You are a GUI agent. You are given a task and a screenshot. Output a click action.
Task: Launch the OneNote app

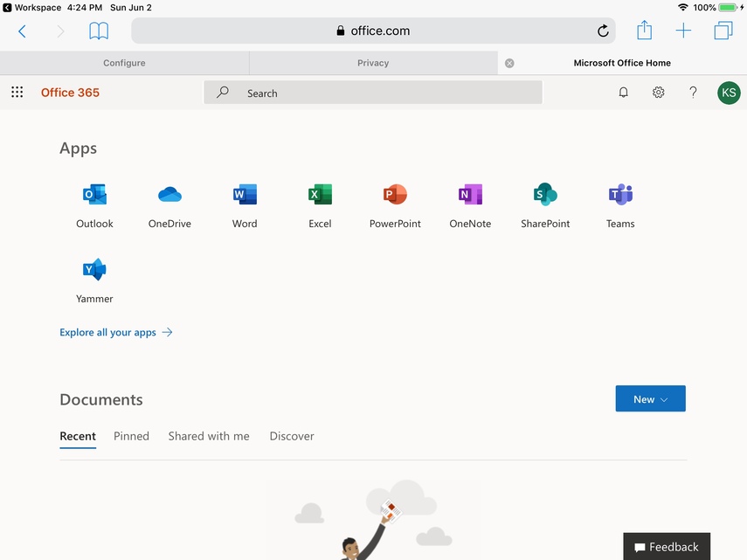tap(470, 196)
